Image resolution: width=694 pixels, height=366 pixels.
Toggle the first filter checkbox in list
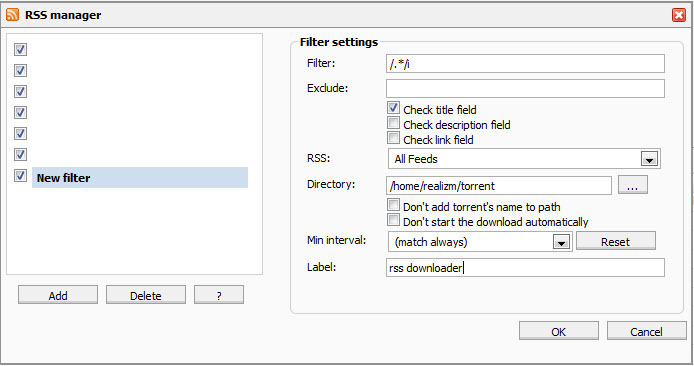[20, 49]
